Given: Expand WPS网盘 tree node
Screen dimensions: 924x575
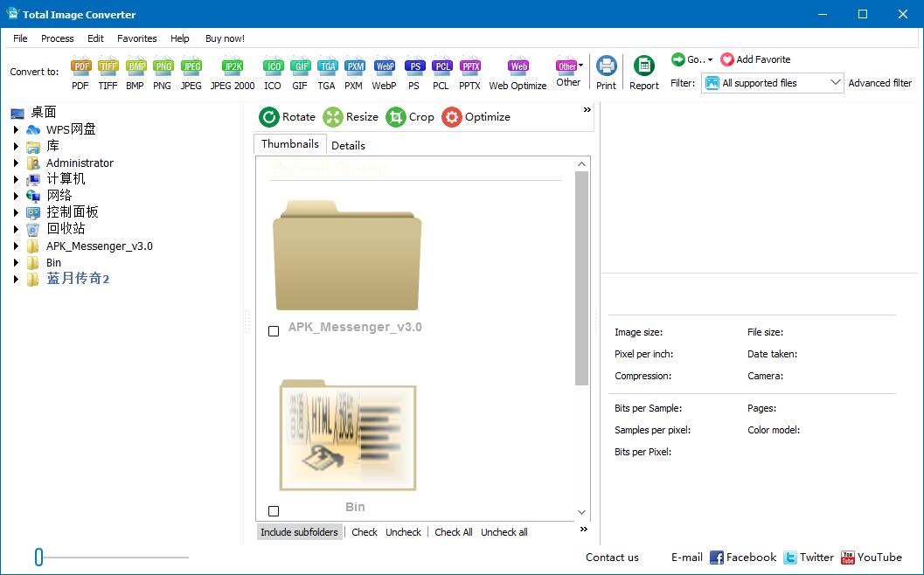Looking at the screenshot, I should 17,129.
